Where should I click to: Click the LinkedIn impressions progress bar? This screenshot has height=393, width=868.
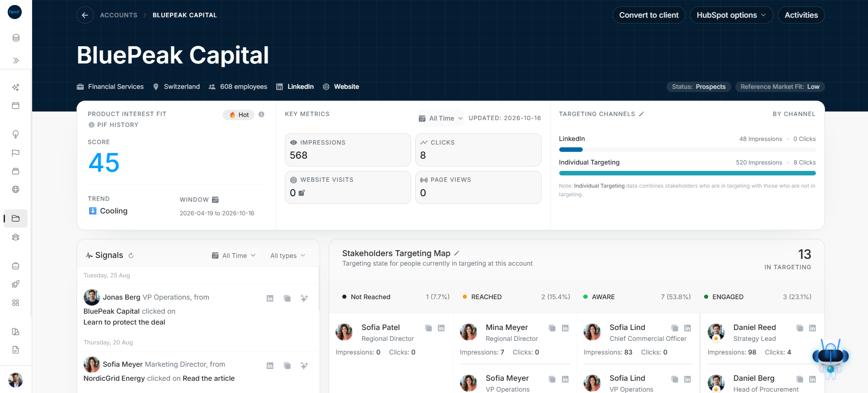687,150
